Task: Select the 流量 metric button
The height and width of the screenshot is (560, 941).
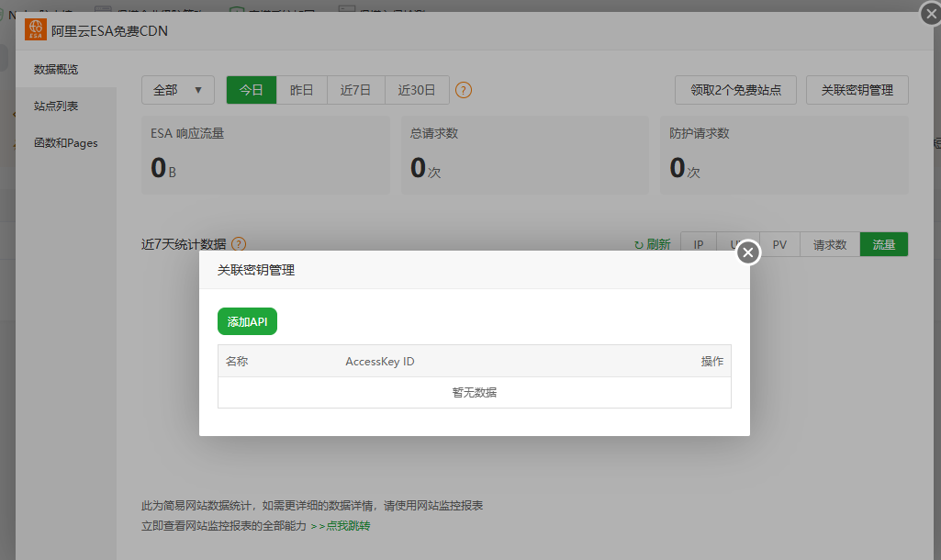Action: tap(883, 243)
